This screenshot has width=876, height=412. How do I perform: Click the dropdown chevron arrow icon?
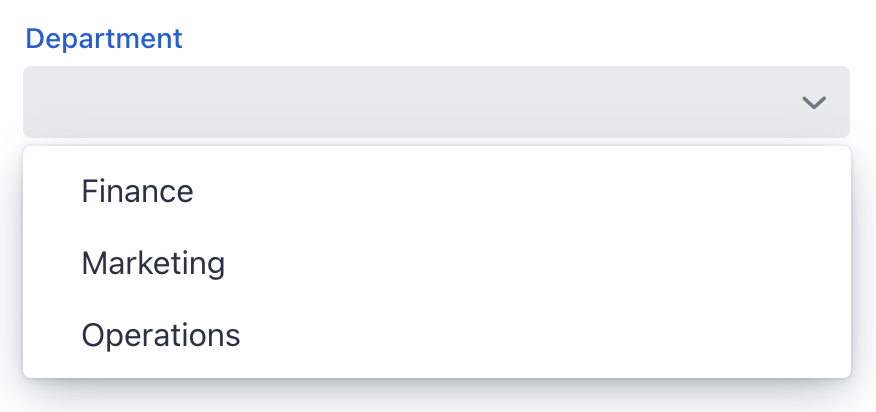(x=814, y=102)
